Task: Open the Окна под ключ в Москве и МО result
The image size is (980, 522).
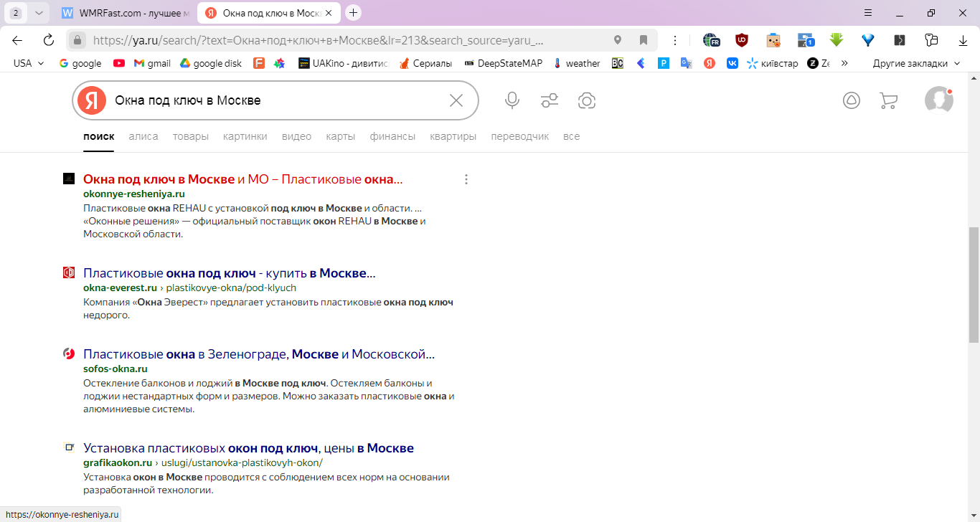Action: click(243, 179)
